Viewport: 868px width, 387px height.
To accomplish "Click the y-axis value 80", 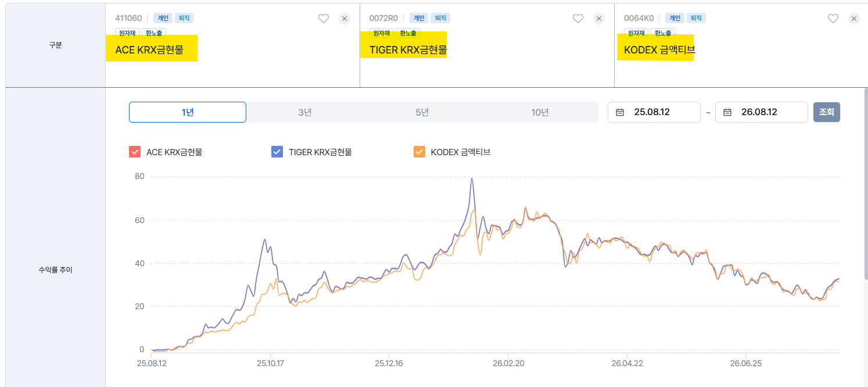I will tap(139, 177).
